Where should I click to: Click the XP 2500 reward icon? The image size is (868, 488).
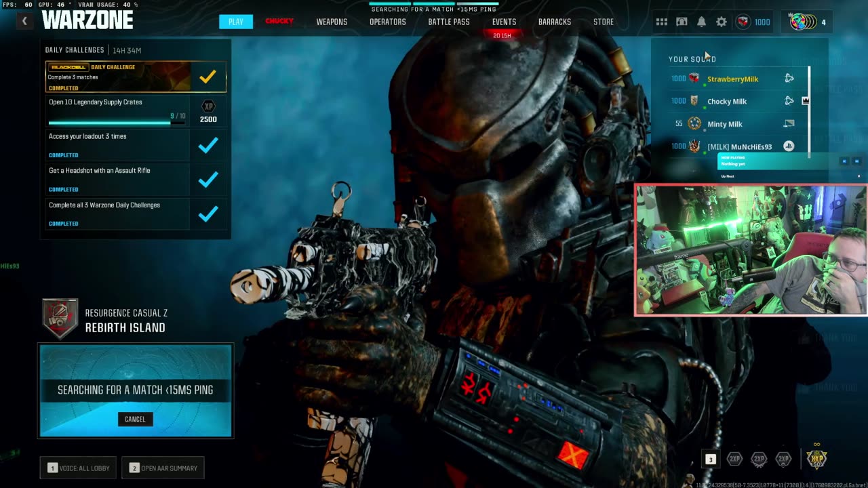[x=208, y=112]
